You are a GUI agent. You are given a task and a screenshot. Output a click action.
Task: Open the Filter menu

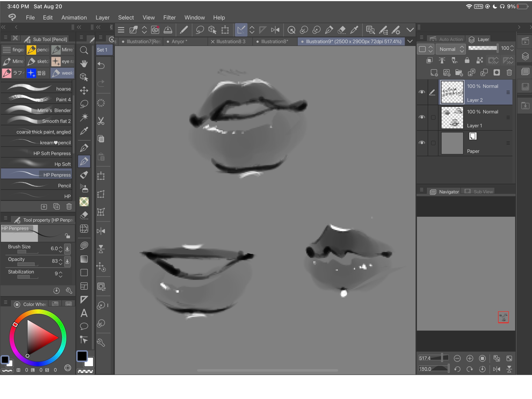pos(169,17)
